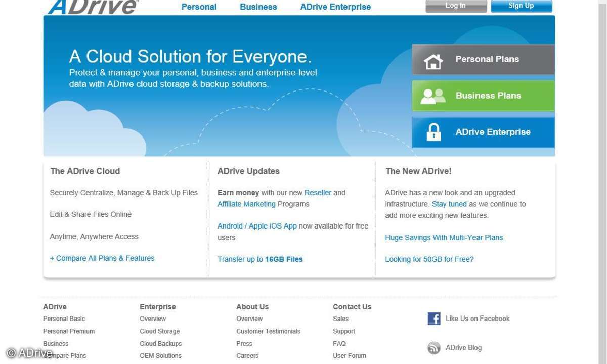The width and height of the screenshot is (607, 364).
Task: Click the Log In button
Action: [x=456, y=6]
